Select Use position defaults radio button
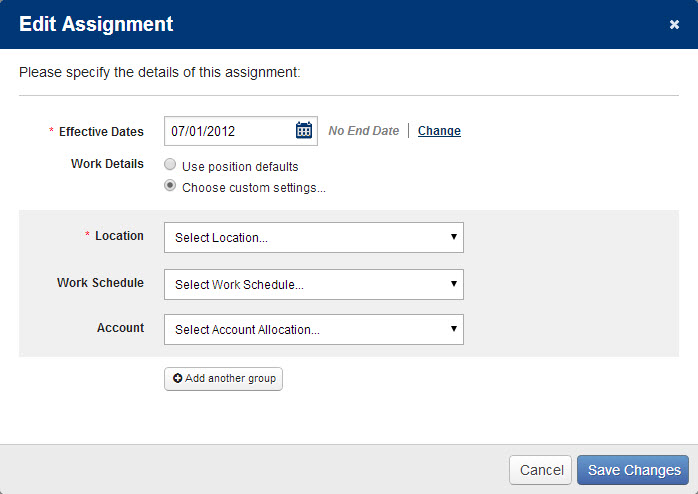698x494 pixels. (x=170, y=165)
